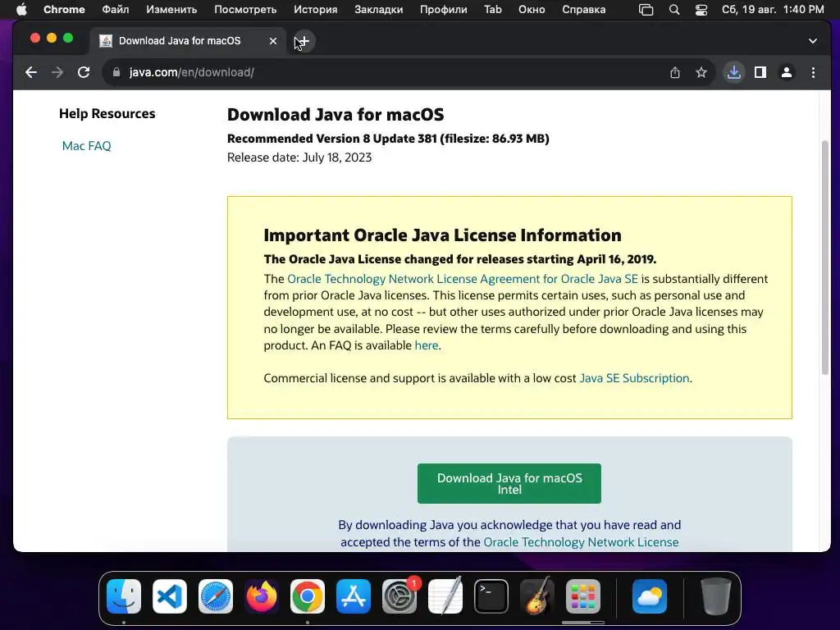Screen dimensions: 840x630
Task: Click the 'Download Java for macOS' heading
Action: pyautogui.click(x=336, y=115)
